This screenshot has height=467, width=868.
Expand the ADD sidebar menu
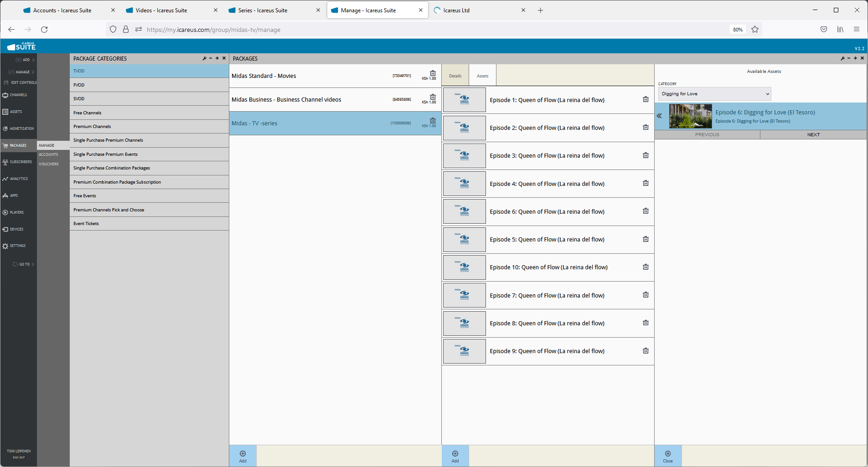click(26, 60)
